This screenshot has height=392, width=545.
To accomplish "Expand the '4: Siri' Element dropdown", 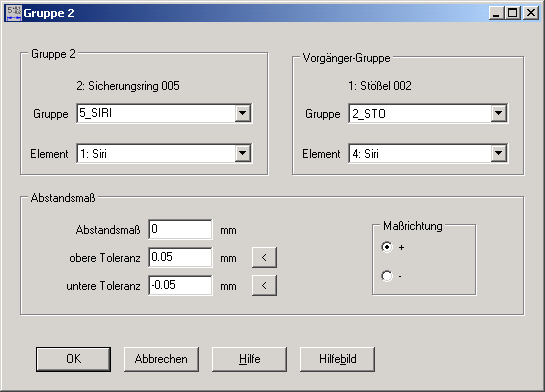I will [498, 153].
